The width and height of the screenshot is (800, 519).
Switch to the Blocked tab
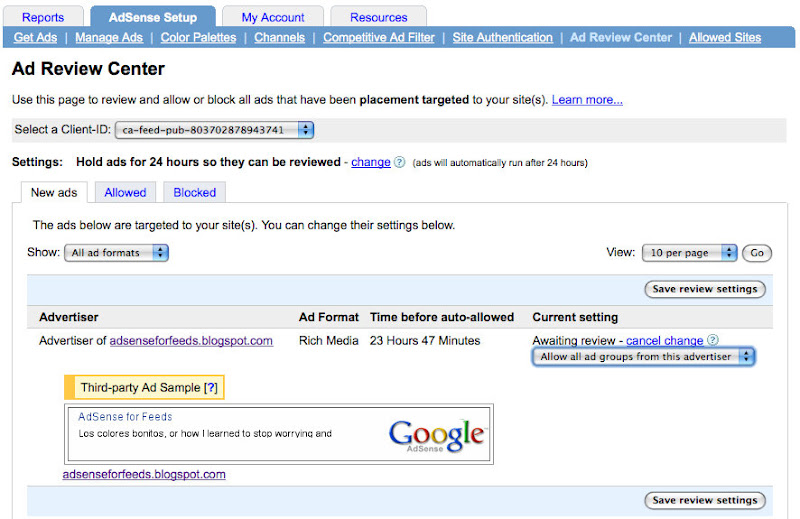coord(194,192)
